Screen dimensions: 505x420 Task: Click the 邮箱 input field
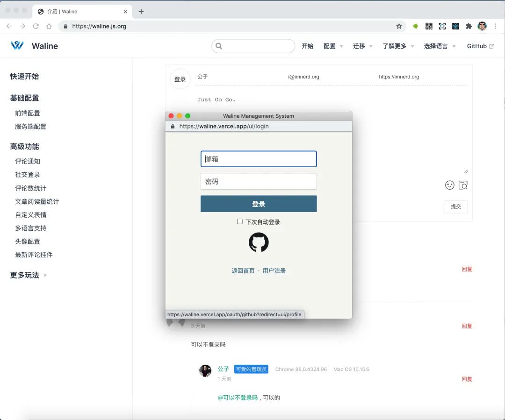(259, 159)
